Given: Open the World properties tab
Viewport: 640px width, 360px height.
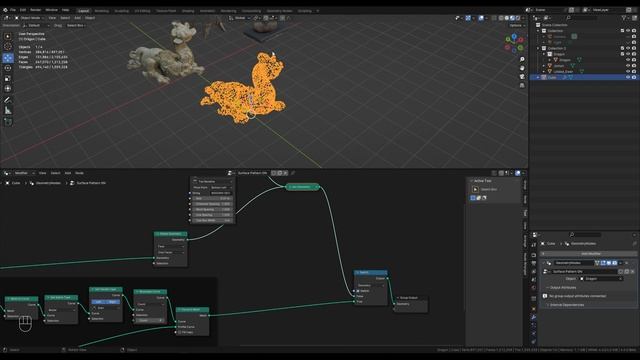Looking at the screenshot, I should click(533, 288).
